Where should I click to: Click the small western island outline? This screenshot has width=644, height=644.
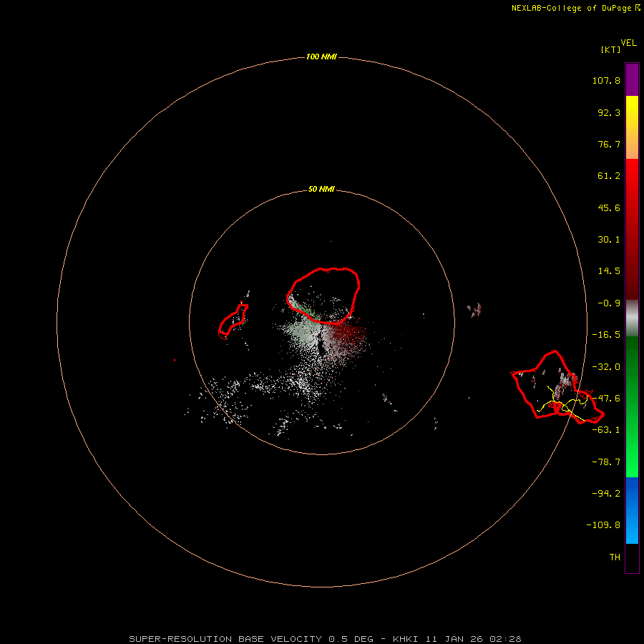point(233,321)
